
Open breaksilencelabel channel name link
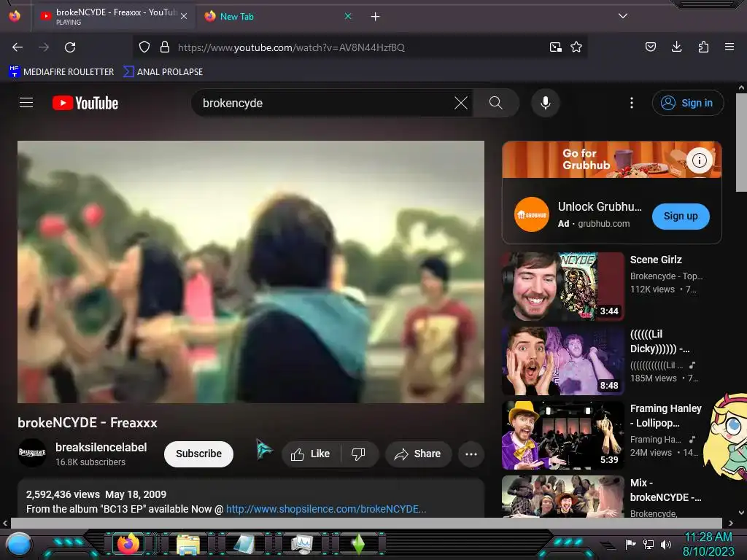click(x=101, y=447)
